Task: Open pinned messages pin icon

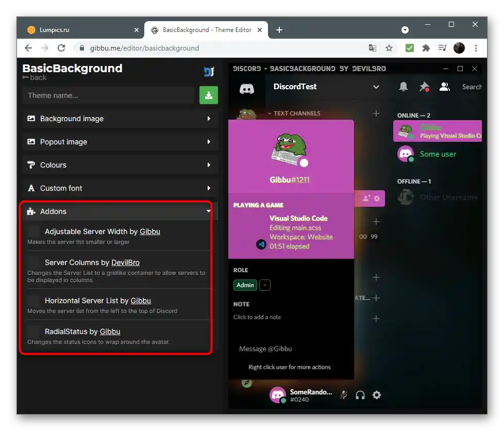Action: (x=424, y=87)
